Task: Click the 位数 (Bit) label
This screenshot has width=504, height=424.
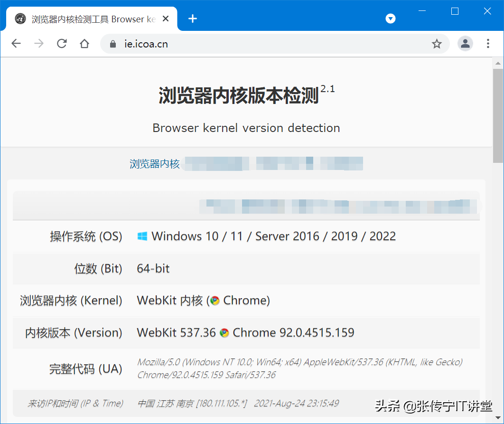Action: click(x=98, y=269)
